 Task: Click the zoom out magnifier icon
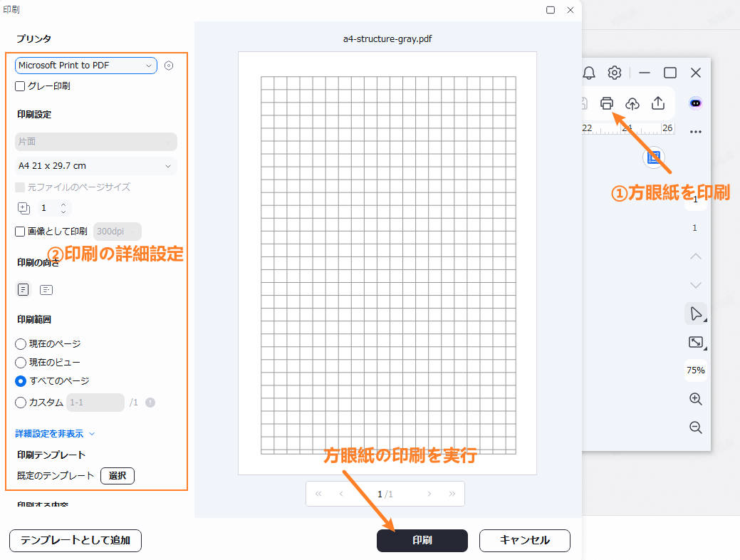(696, 427)
